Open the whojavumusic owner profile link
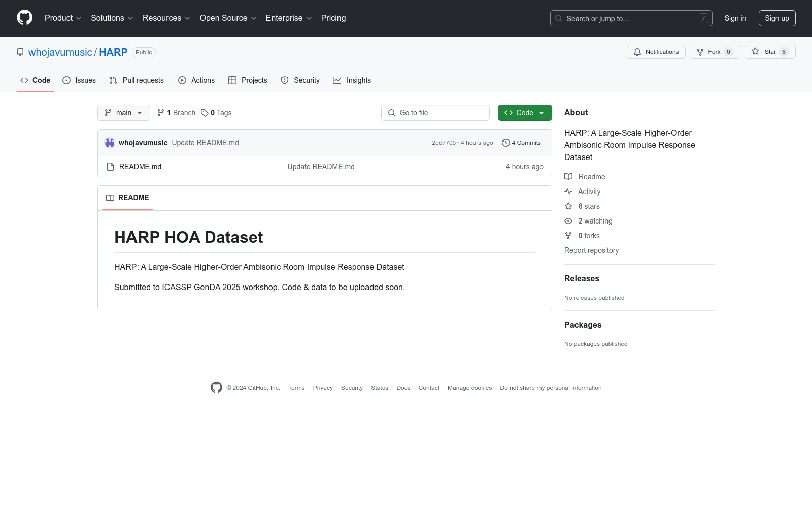Image resolution: width=812 pixels, height=508 pixels. click(x=60, y=52)
